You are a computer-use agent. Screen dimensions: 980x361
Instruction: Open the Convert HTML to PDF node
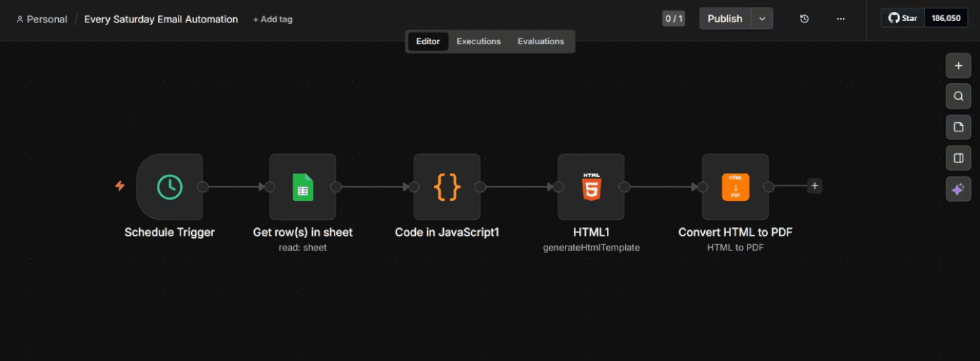pyautogui.click(x=735, y=187)
